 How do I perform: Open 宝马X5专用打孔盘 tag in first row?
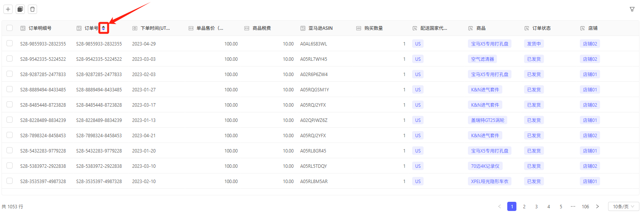[x=490, y=44]
